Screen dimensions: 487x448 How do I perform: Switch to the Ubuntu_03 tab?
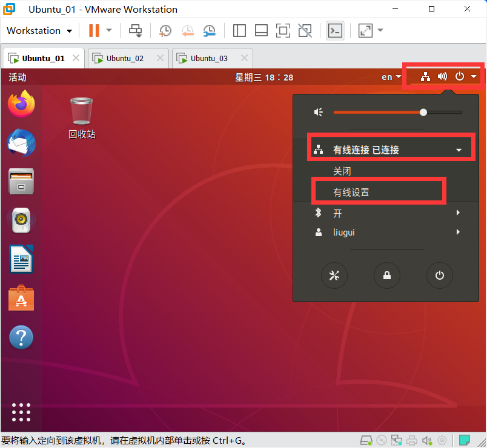tap(209, 58)
